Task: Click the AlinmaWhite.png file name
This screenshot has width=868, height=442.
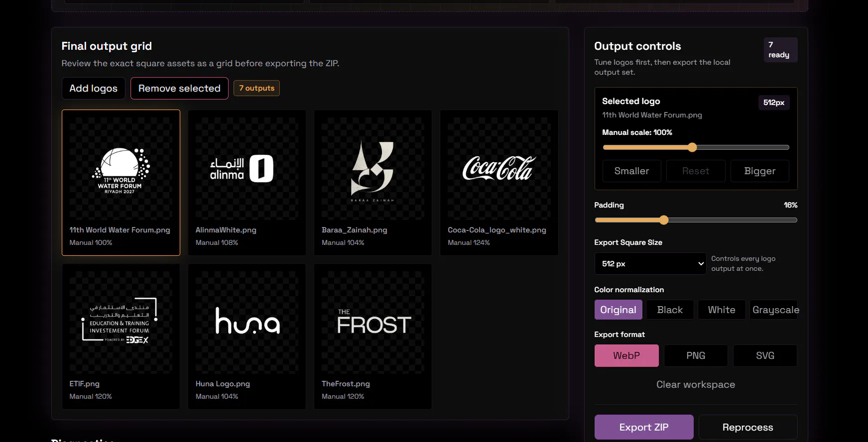Action: 226,230
